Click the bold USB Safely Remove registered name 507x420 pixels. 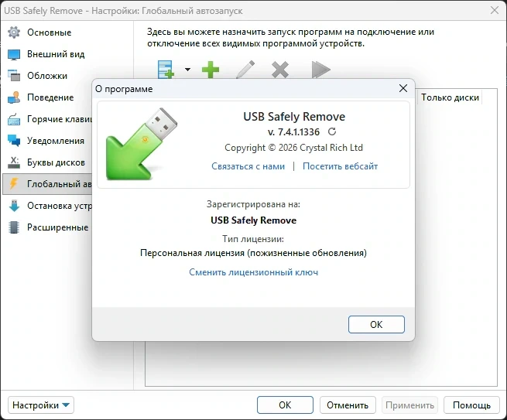pos(254,220)
